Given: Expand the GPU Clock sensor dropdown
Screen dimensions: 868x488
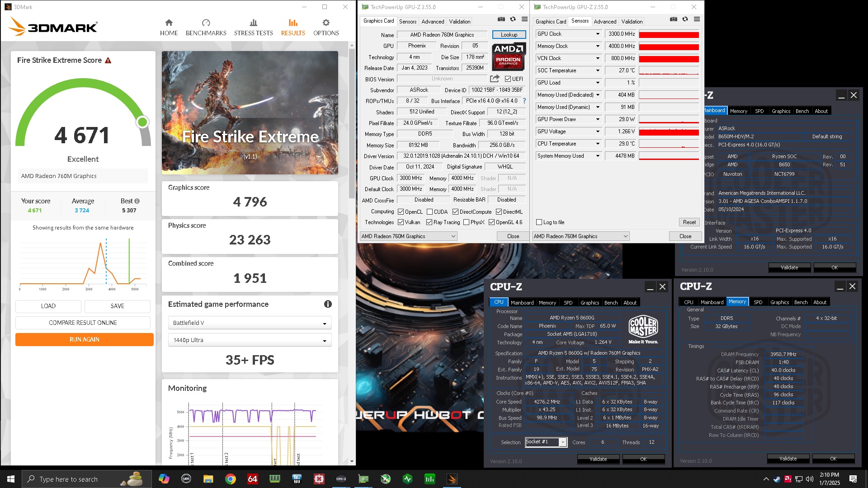Looking at the screenshot, I should [598, 34].
